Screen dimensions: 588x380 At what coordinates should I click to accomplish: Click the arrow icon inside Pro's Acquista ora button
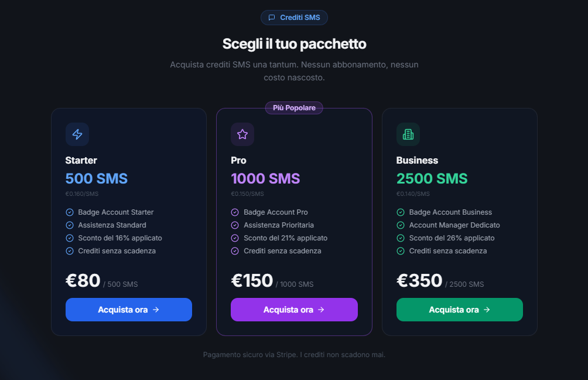tap(322, 310)
